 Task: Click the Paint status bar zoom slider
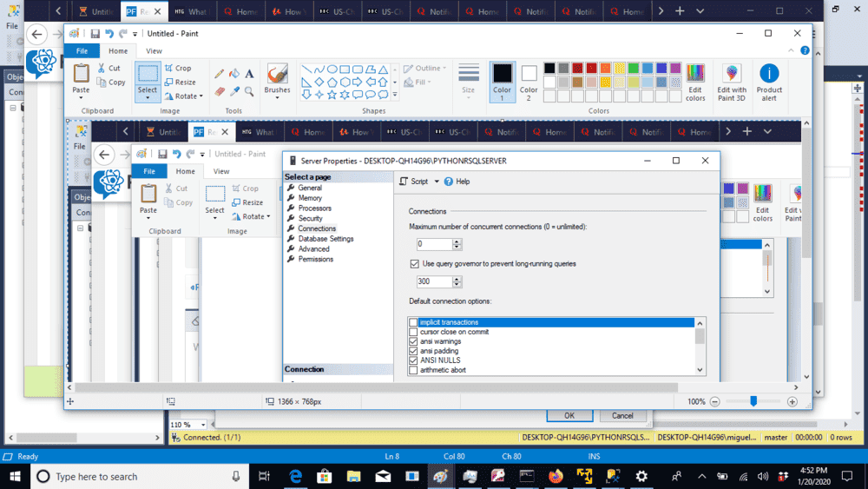pyautogui.click(x=753, y=401)
